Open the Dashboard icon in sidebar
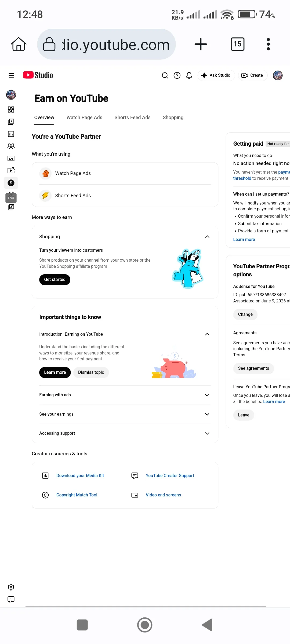 (x=11, y=109)
